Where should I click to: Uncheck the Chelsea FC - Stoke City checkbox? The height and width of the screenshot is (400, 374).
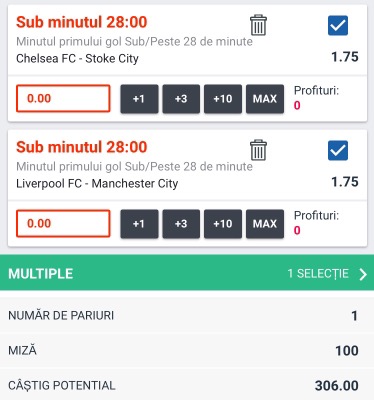(338, 25)
